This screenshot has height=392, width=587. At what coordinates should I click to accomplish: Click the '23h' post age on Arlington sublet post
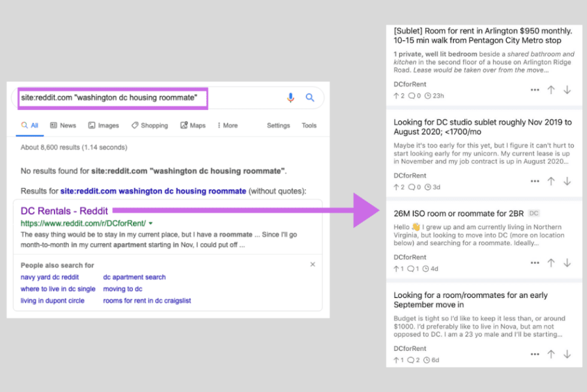pos(434,96)
